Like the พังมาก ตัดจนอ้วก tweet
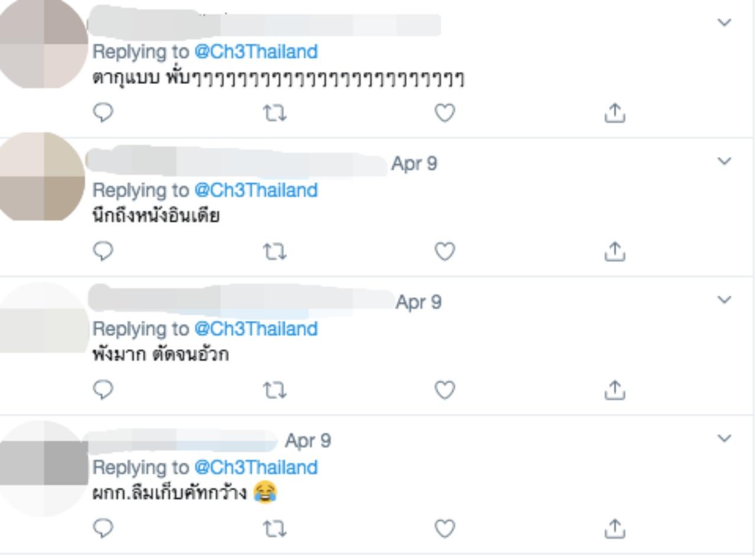 pos(445,390)
